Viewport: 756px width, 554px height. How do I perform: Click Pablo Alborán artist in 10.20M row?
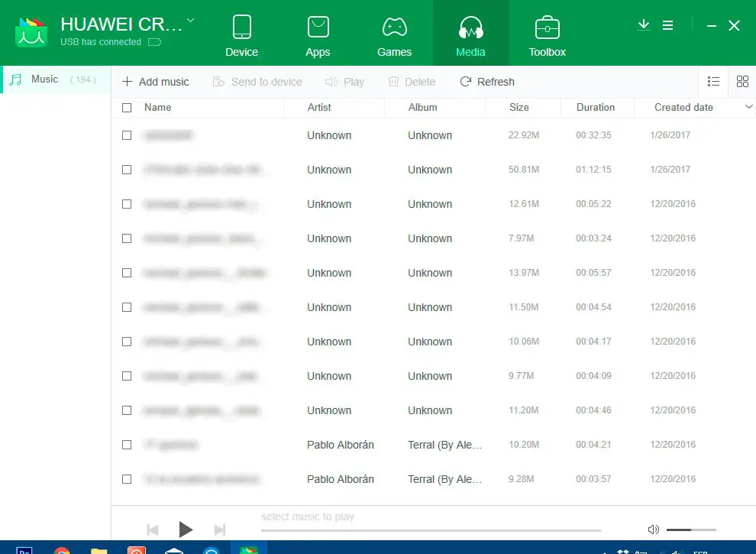click(x=341, y=445)
